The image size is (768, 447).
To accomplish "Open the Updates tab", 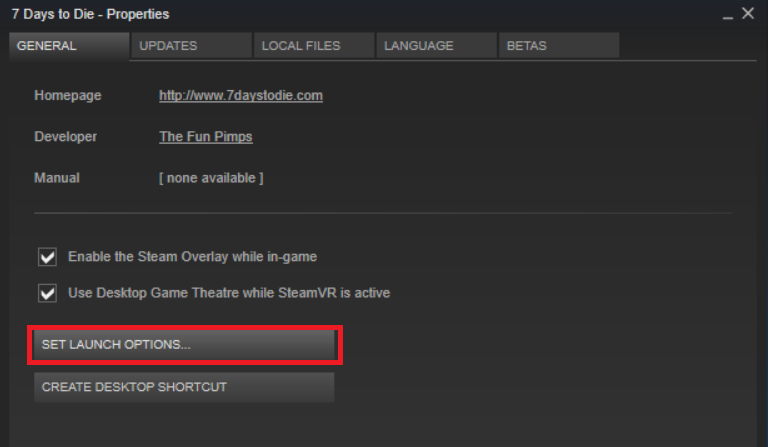I will (x=192, y=46).
